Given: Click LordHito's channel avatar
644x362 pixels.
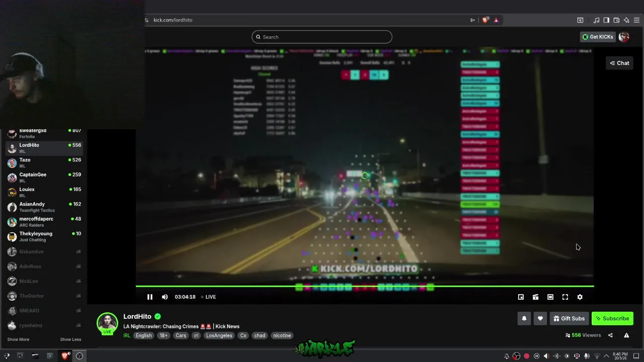Looking at the screenshot, I should coord(107,323).
